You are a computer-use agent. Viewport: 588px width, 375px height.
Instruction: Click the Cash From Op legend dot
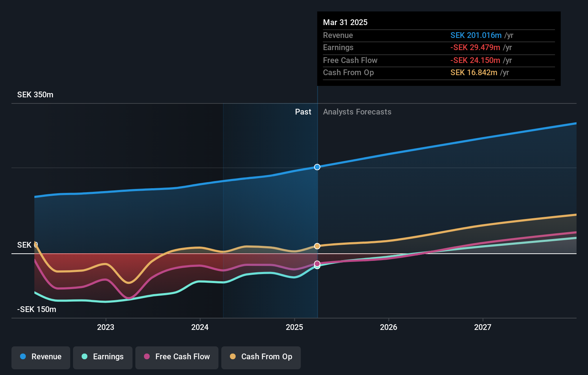(233, 357)
